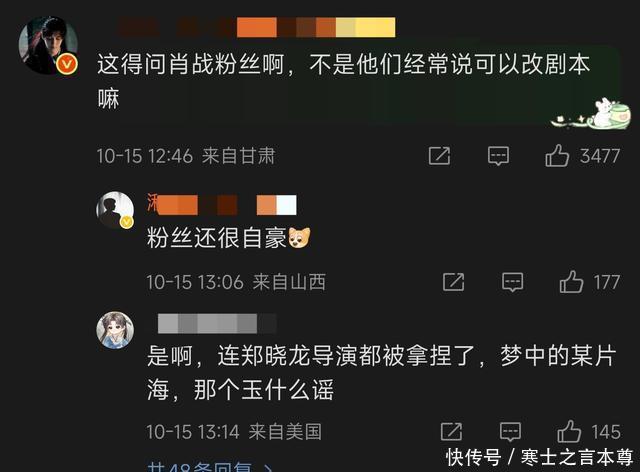
Task: Like the reply with 145 likes
Action: (569, 432)
